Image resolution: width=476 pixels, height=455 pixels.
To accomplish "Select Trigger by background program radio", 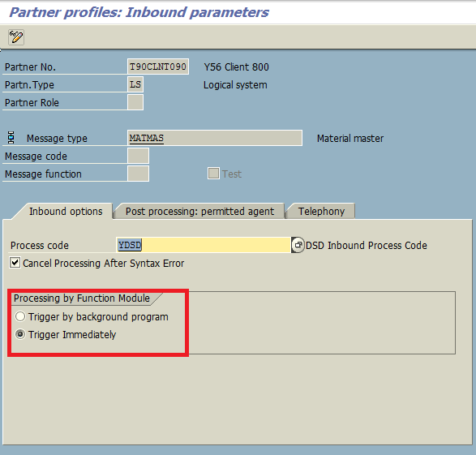I will click(x=20, y=316).
